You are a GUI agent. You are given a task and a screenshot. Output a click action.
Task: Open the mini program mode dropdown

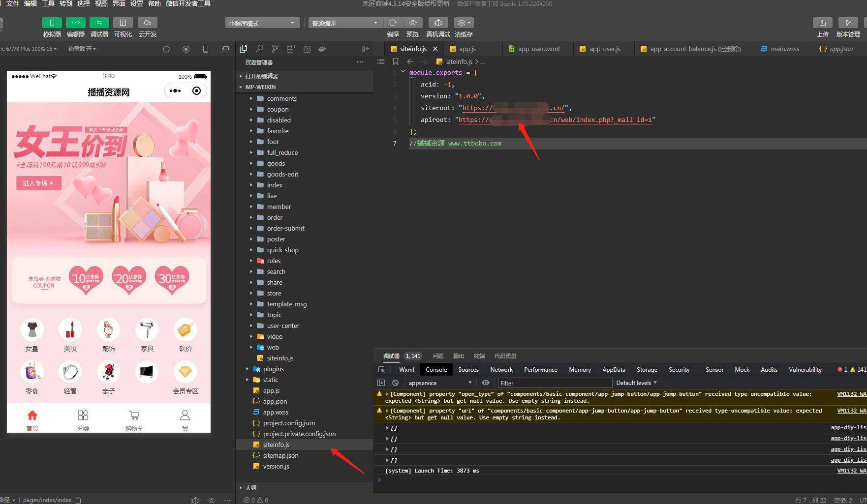point(263,23)
